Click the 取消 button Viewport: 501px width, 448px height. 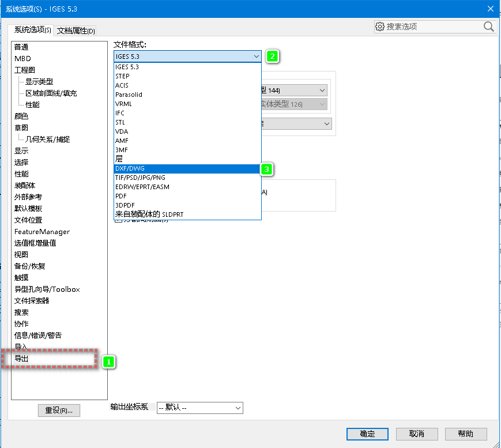click(x=417, y=434)
